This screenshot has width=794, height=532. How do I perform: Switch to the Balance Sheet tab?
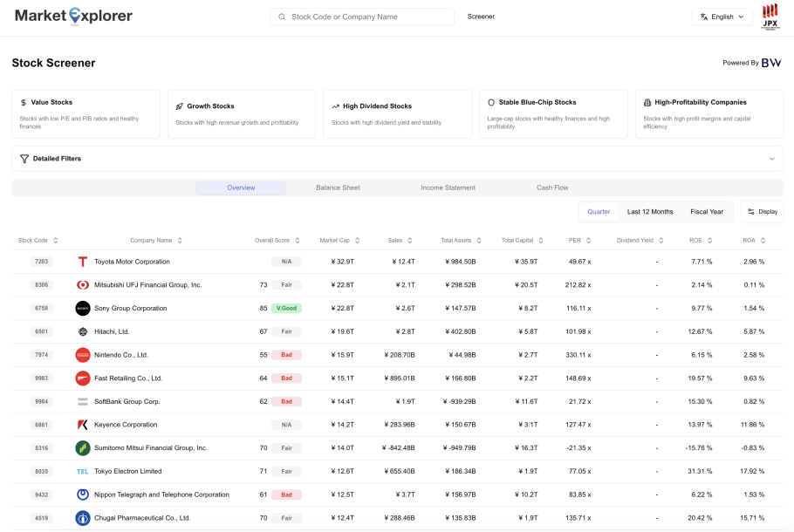pos(338,188)
